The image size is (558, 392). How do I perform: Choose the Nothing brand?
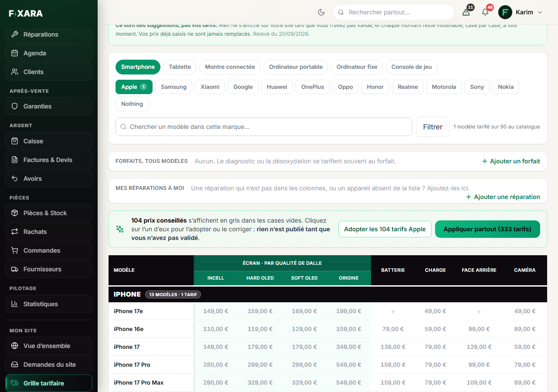click(x=132, y=104)
